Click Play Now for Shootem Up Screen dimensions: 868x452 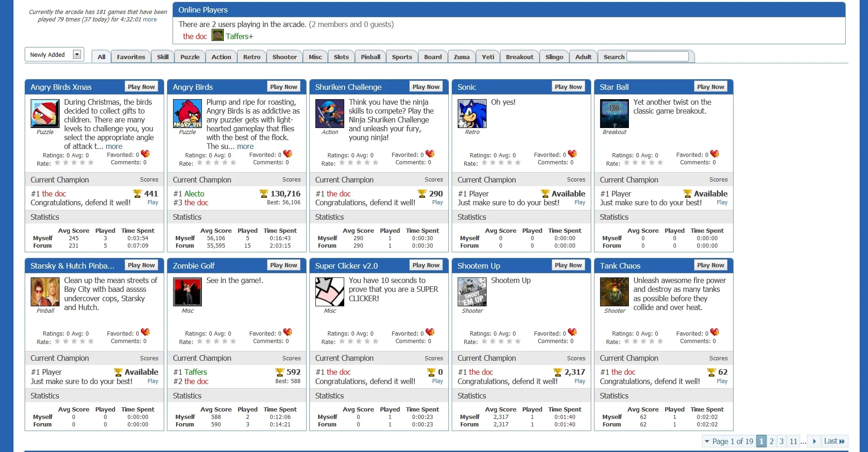(x=568, y=265)
